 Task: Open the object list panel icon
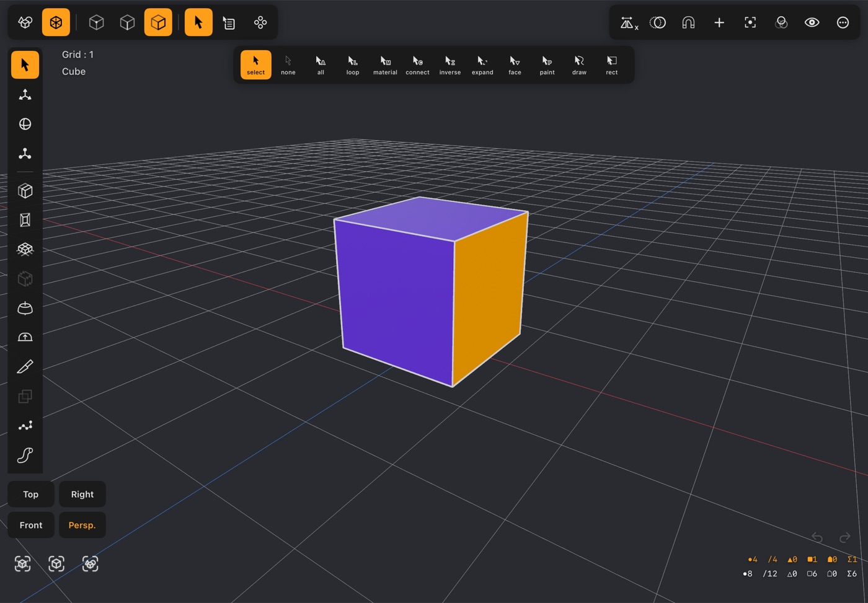click(229, 22)
